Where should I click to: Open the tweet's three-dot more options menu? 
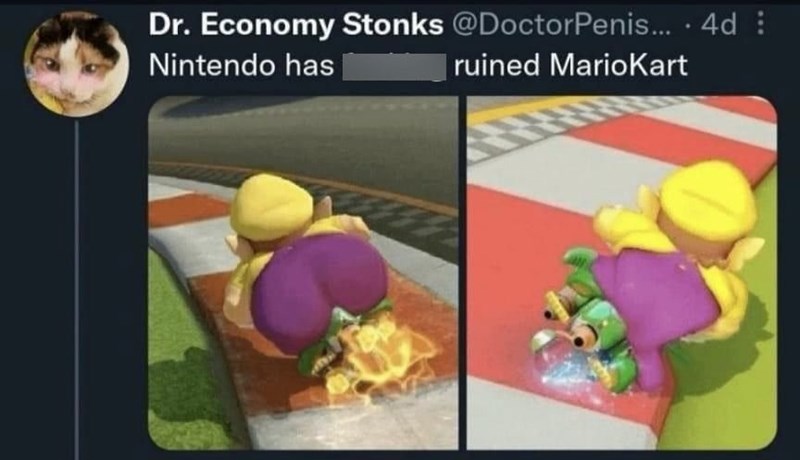tap(761, 23)
